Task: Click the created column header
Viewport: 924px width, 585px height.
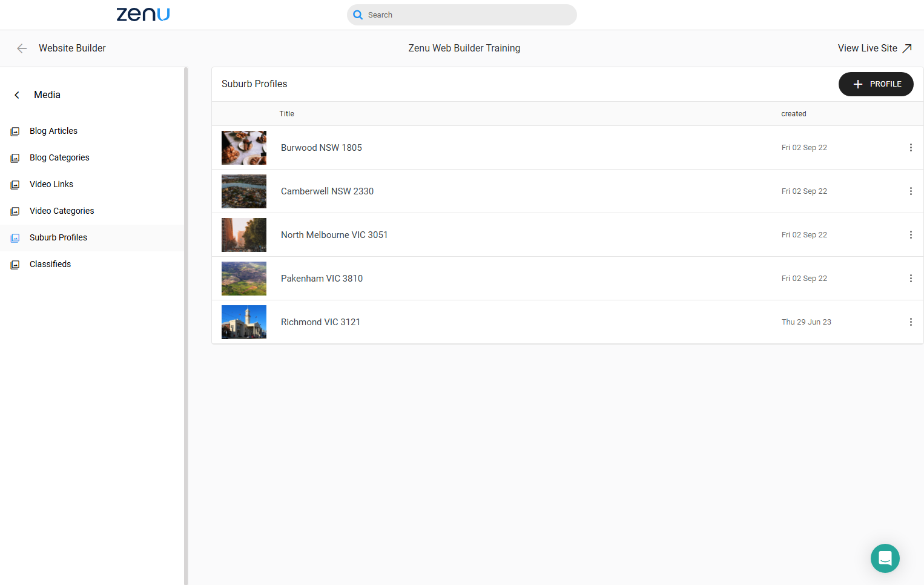Action: [794, 114]
